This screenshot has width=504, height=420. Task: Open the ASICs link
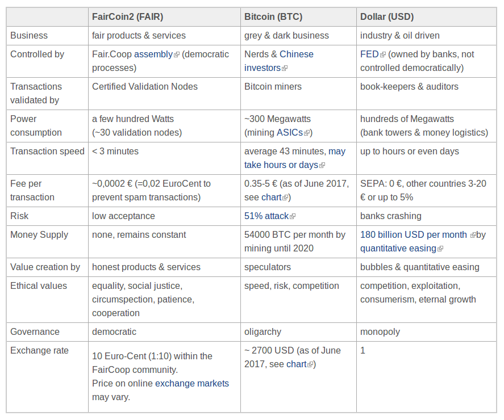(x=290, y=133)
